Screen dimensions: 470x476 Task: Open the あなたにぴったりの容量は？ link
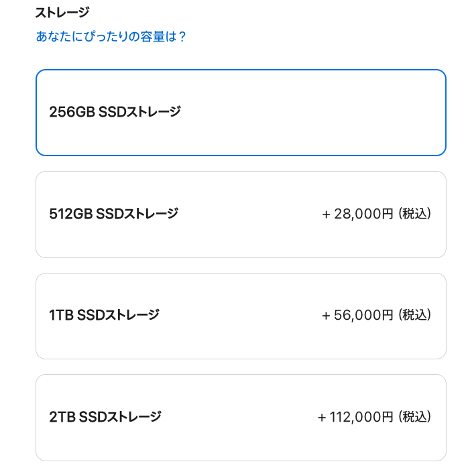tap(111, 36)
